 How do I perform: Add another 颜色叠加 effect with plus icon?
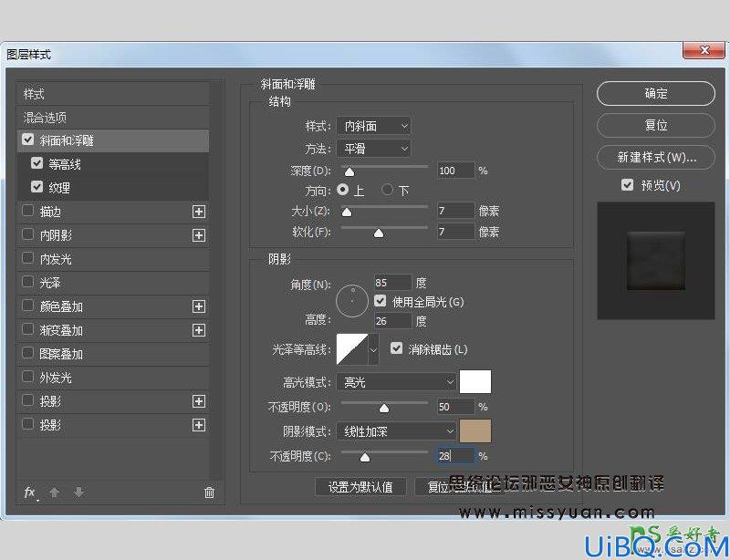pyautogui.click(x=199, y=306)
